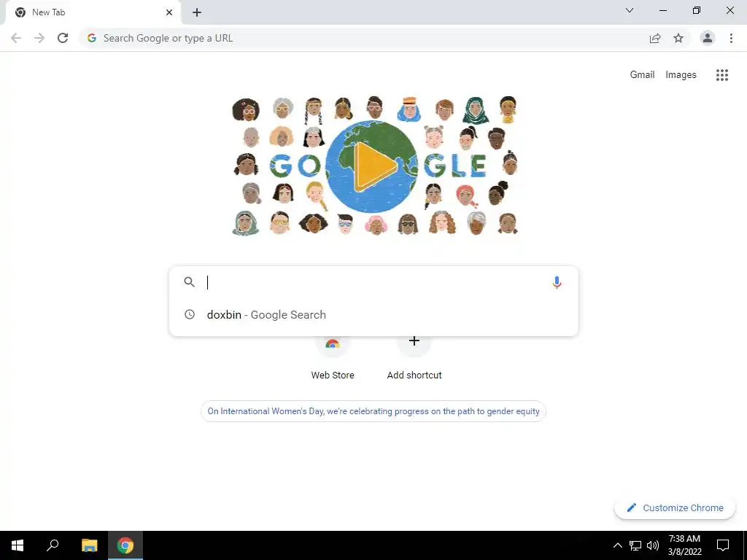Click the magnifier icon in search box

click(x=189, y=282)
